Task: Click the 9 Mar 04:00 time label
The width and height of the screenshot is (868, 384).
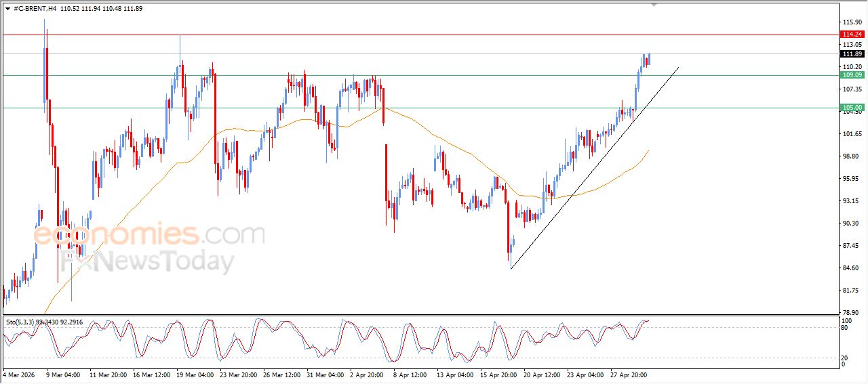Action: pyautogui.click(x=63, y=374)
